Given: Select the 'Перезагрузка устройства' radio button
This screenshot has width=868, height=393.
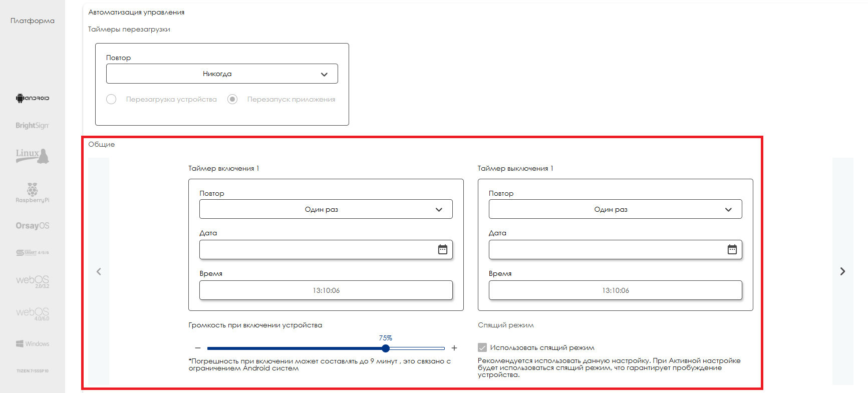Looking at the screenshot, I should click(x=111, y=99).
